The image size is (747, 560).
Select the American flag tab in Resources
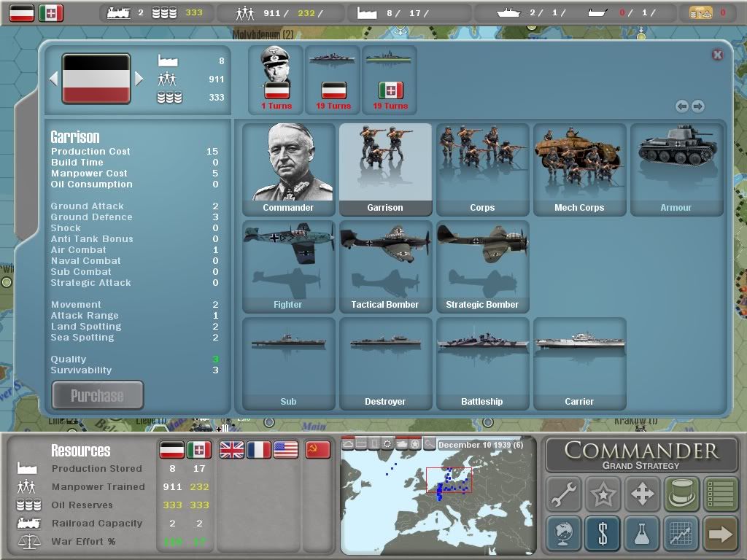(x=286, y=450)
